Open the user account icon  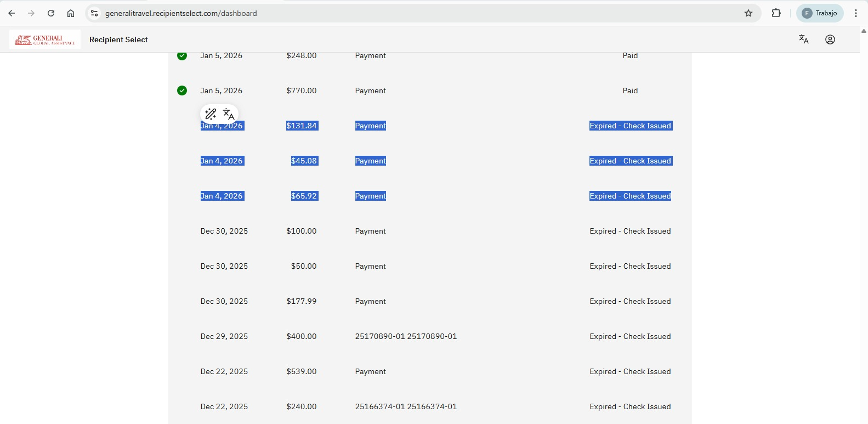pyautogui.click(x=830, y=39)
